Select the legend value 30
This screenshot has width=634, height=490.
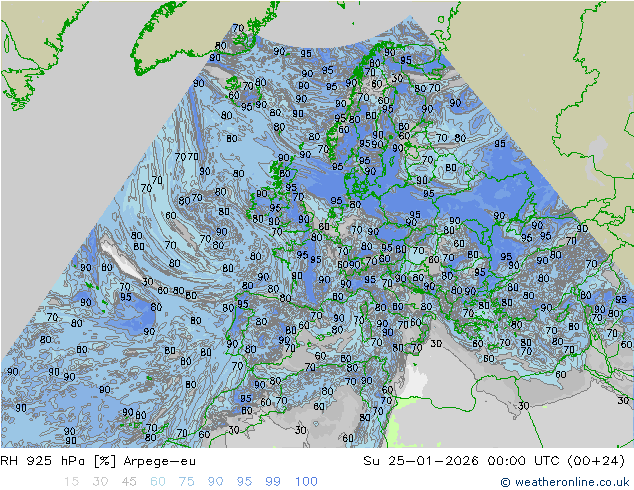[x=100, y=482]
